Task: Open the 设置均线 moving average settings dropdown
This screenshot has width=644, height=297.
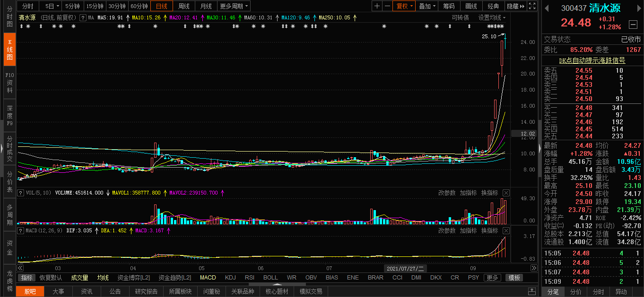Action: pos(488,17)
